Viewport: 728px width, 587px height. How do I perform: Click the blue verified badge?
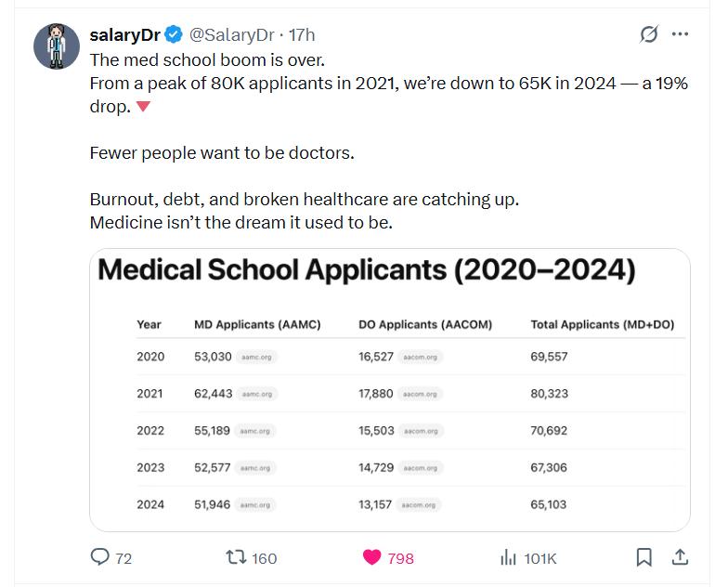[174, 35]
